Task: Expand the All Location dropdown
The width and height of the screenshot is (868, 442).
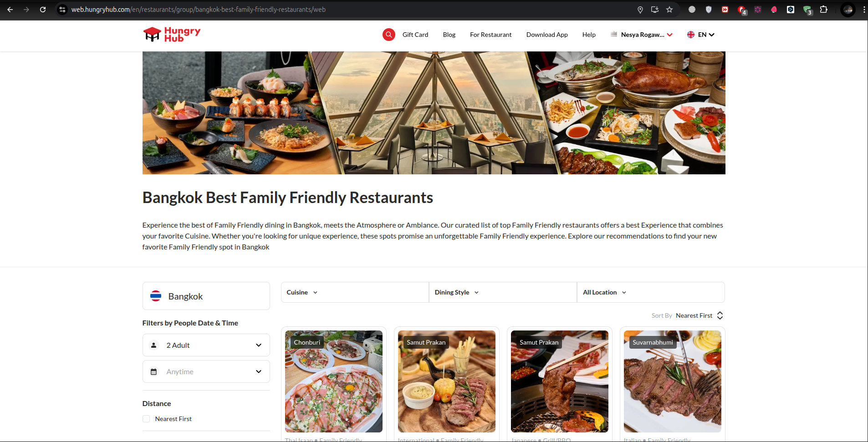Action: point(604,292)
